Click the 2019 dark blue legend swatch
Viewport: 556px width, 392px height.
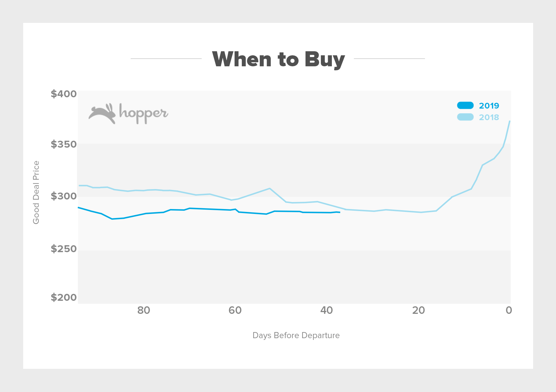coord(465,105)
